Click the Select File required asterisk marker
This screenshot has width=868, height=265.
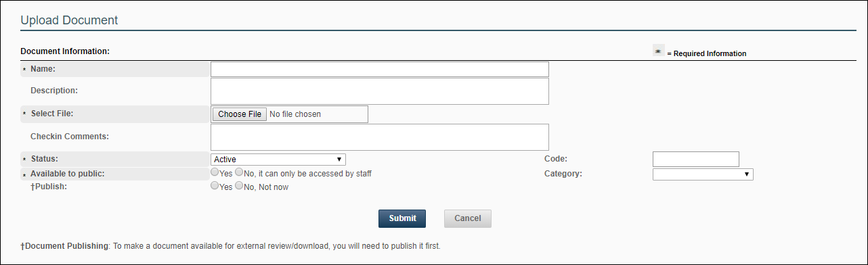point(25,114)
